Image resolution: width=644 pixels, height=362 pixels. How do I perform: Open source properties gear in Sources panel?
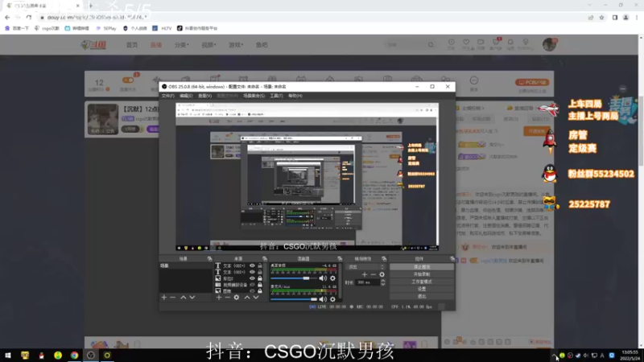point(237,297)
